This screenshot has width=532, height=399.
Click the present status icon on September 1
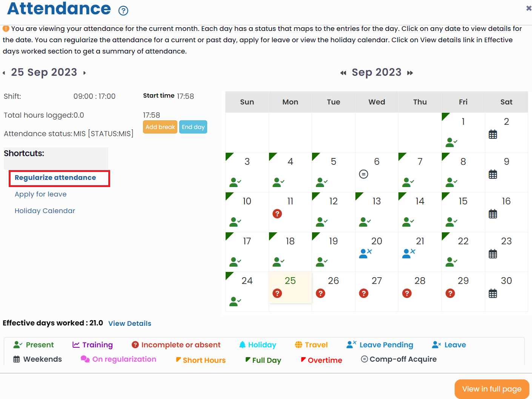pyautogui.click(x=451, y=142)
